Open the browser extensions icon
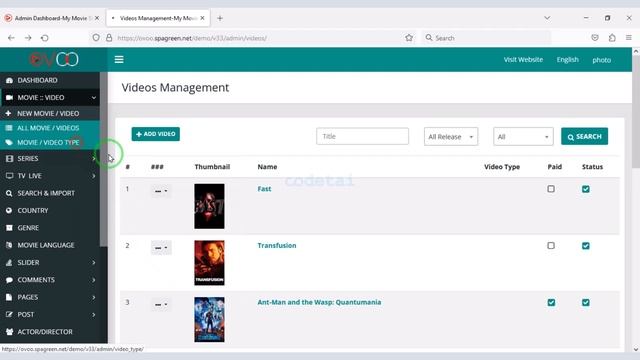This screenshot has width=640, height=360. [612, 38]
